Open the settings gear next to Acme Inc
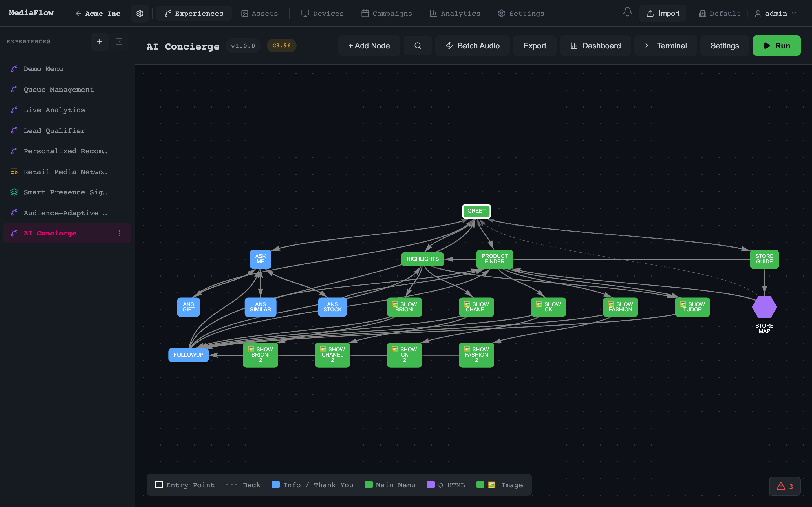This screenshot has width=812, height=507. click(140, 14)
